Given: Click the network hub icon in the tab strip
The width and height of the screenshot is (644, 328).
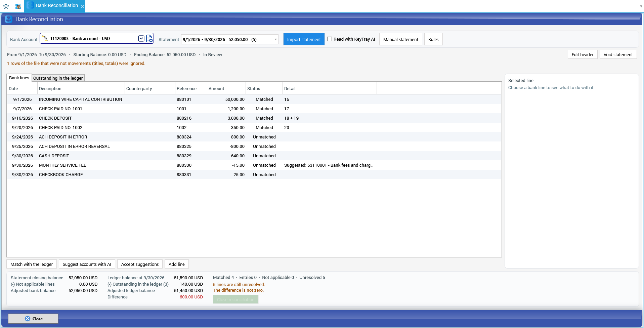Looking at the screenshot, I should point(6,6).
